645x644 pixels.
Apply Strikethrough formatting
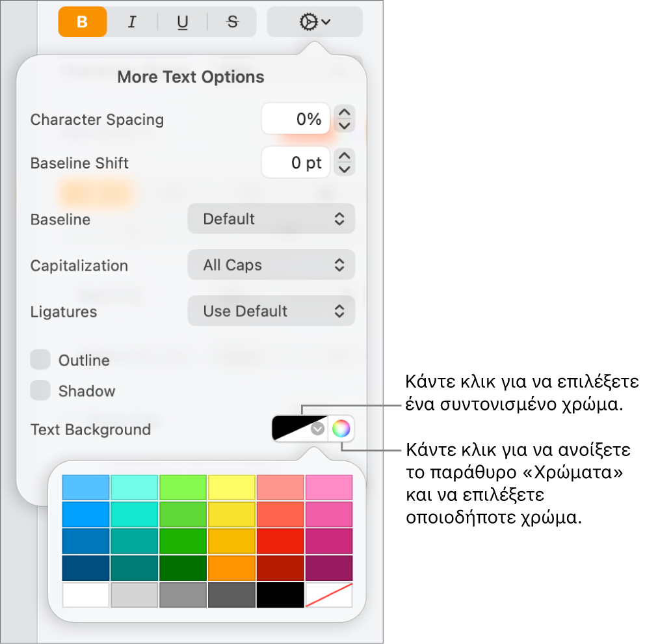(x=232, y=22)
